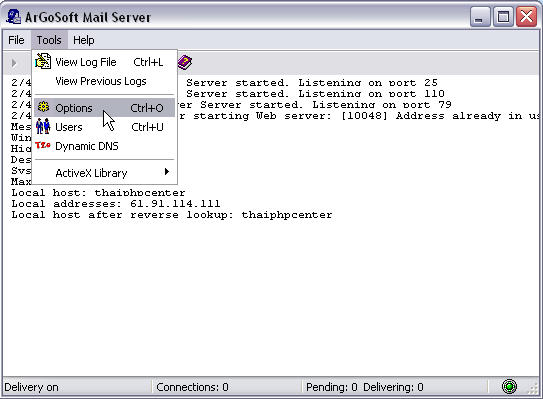
Task: Minimize the ArGoSoft Mail Server window
Action: (x=480, y=16)
